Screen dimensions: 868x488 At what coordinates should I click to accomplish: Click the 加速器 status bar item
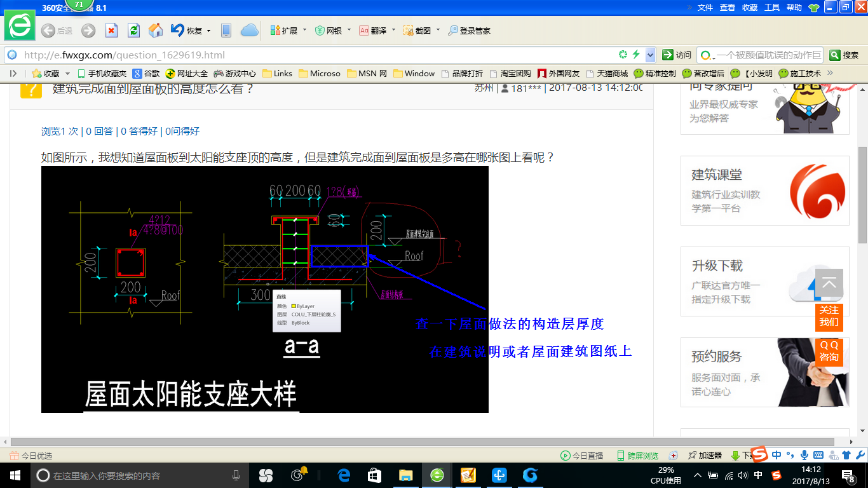[705, 456]
